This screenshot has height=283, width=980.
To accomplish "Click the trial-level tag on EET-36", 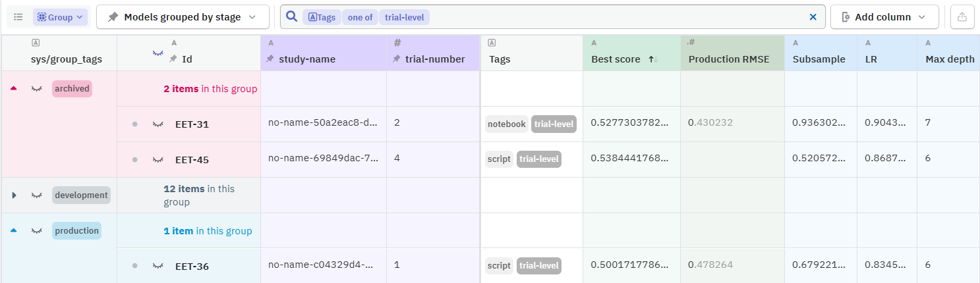I will pos(539,265).
